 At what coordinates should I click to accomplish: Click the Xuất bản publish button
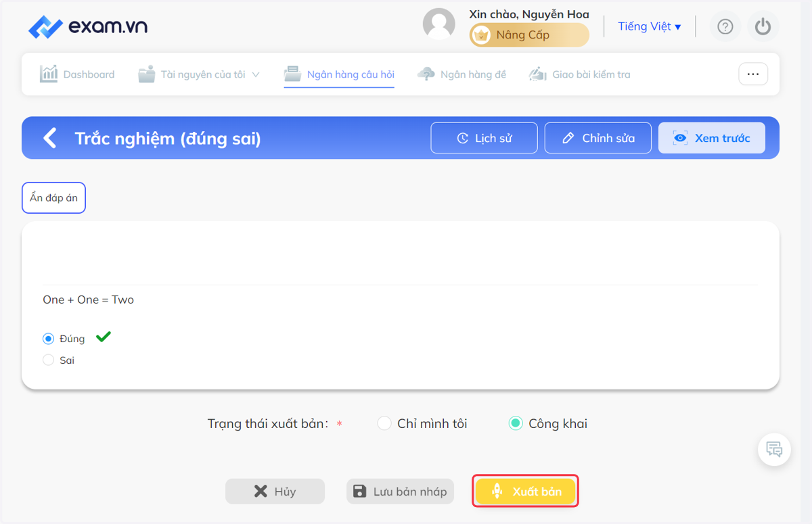point(526,492)
